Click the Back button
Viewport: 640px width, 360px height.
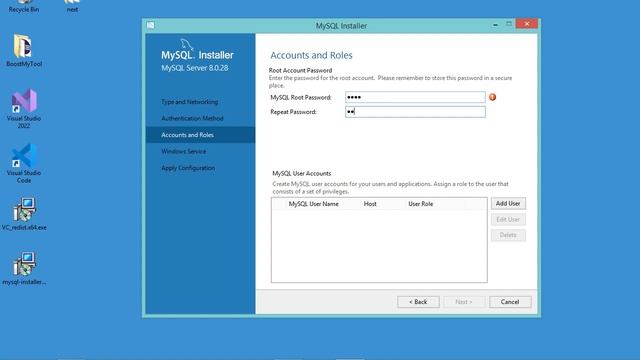point(418,302)
